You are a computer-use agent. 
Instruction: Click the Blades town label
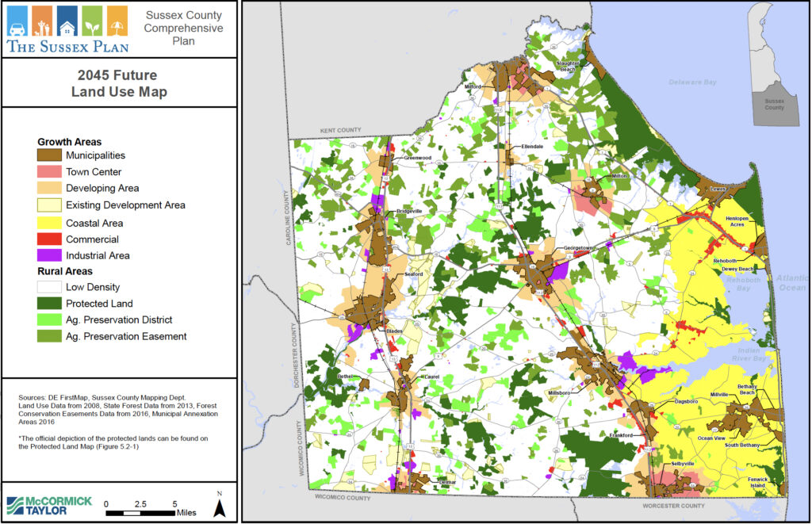click(x=394, y=331)
